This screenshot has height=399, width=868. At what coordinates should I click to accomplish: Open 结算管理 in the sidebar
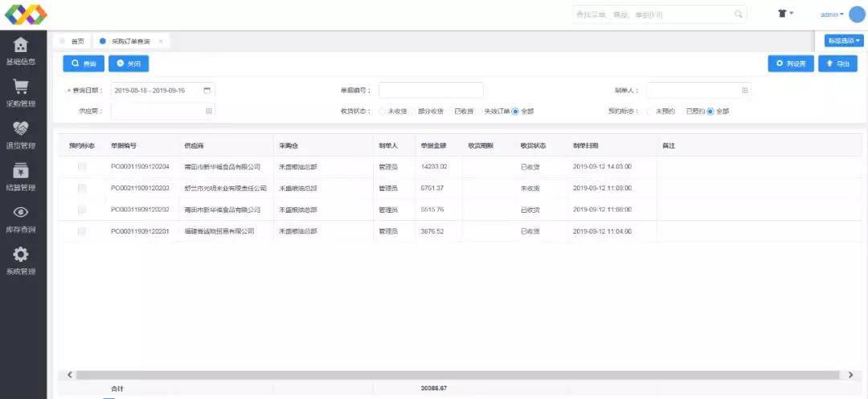[21, 176]
